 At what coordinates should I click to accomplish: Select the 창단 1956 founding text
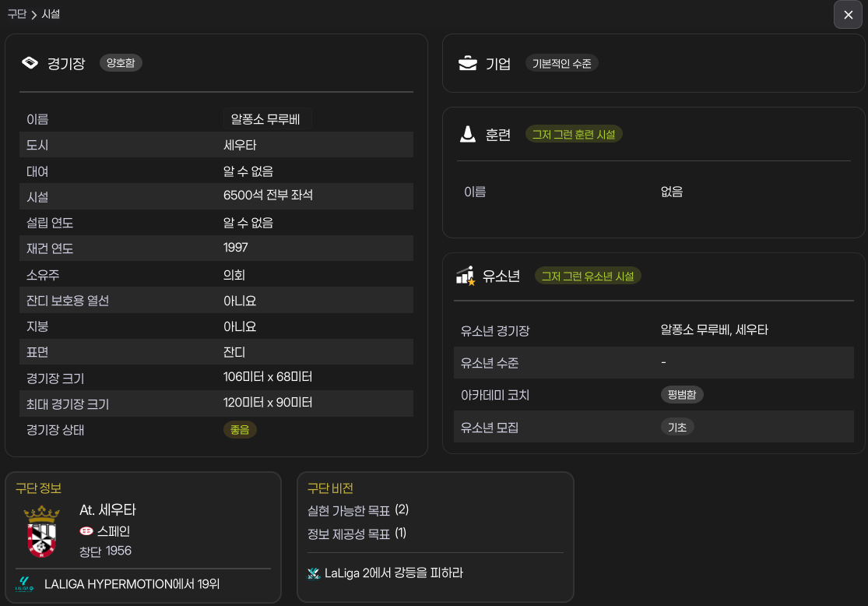tap(105, 551)
